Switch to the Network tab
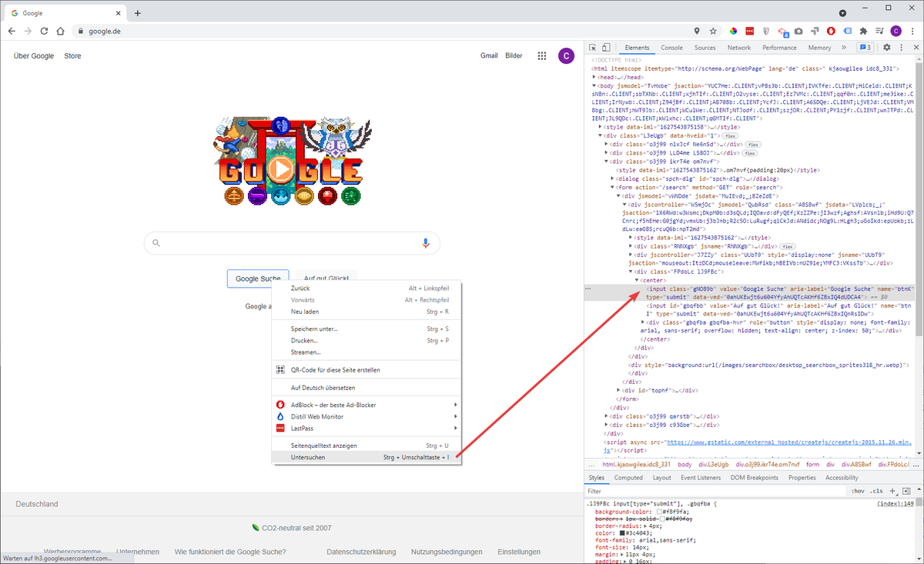924x564 pixels. [738, 48]
